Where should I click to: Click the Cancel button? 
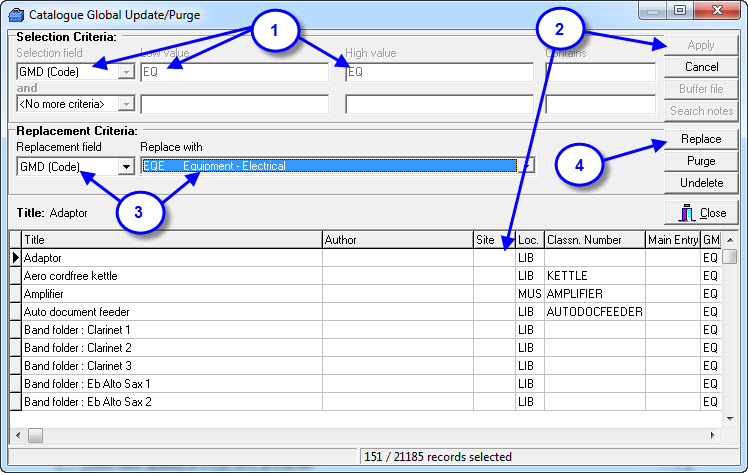[701, 67]
